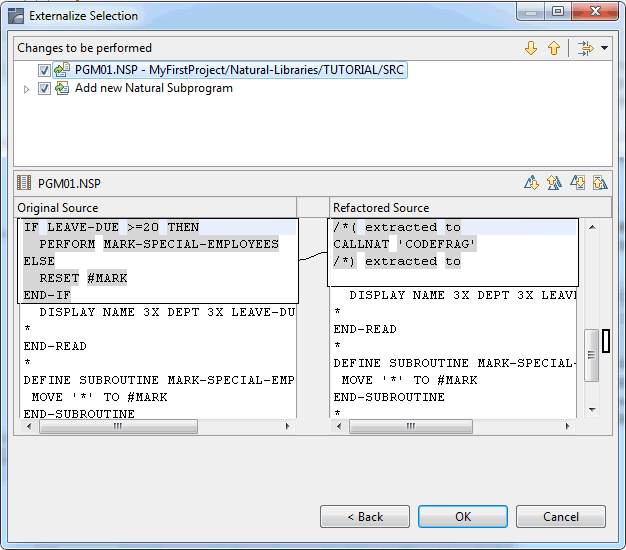Image resolution: width=626 pixels, height=550 pixels.
Task: Expand Add new Natural Subprogram node
Action: point(27,89)
